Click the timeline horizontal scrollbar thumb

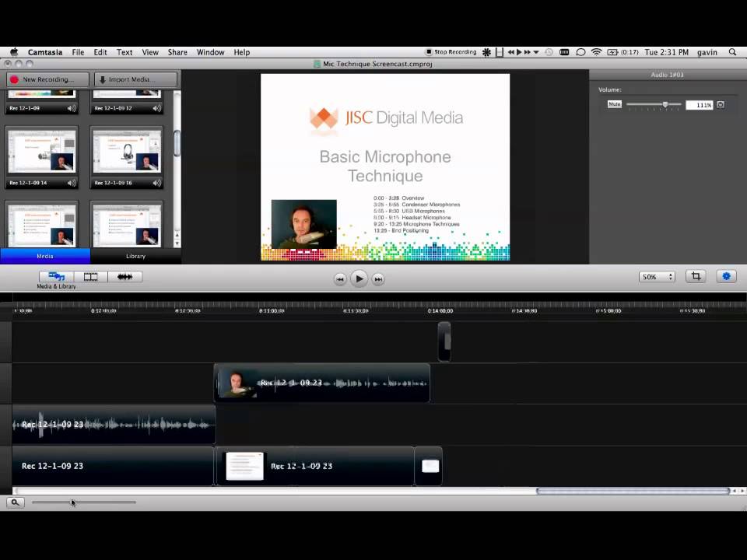tap(633, 491)
